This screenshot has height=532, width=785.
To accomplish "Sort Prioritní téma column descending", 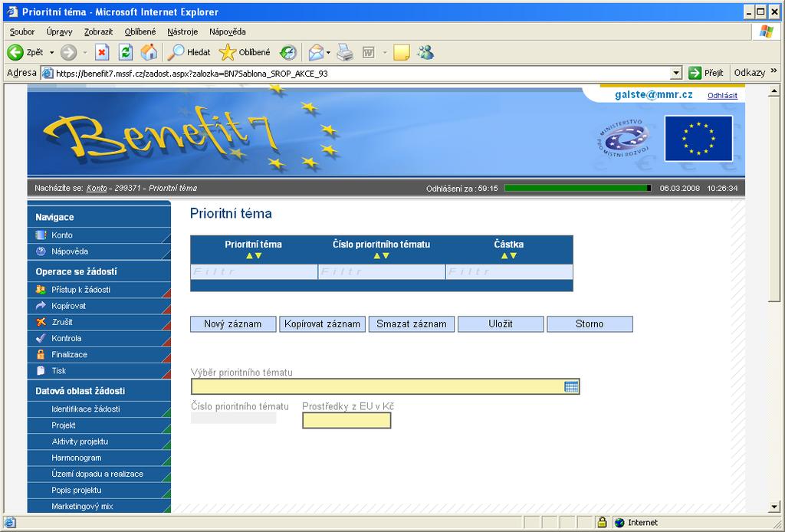I will 258,256.
